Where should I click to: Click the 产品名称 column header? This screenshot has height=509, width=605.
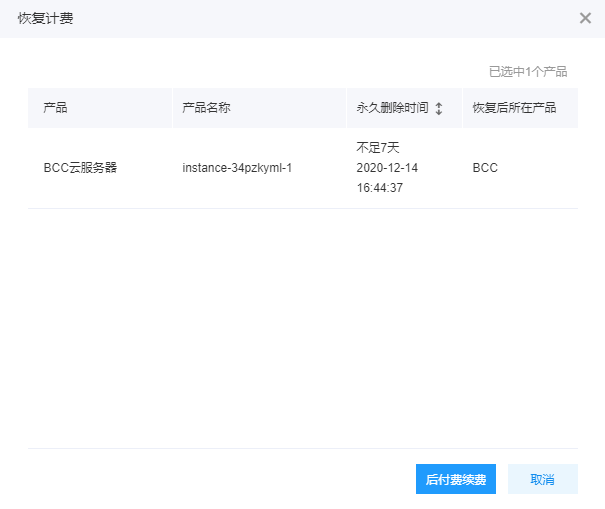206,108
